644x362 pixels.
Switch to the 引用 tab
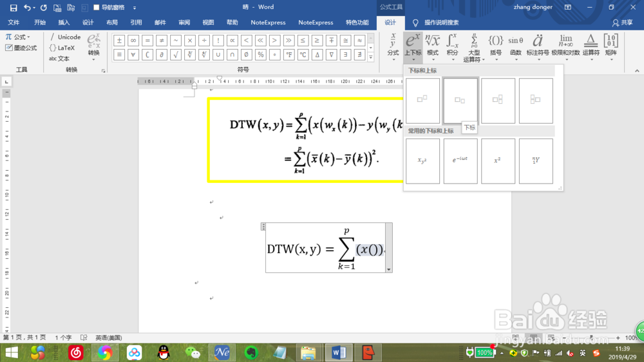[x=136, y=23]
